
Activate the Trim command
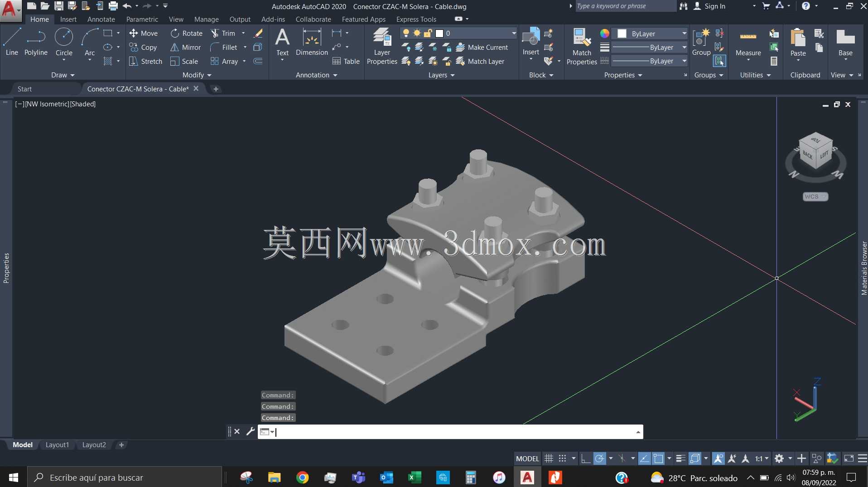click(223, 33)
